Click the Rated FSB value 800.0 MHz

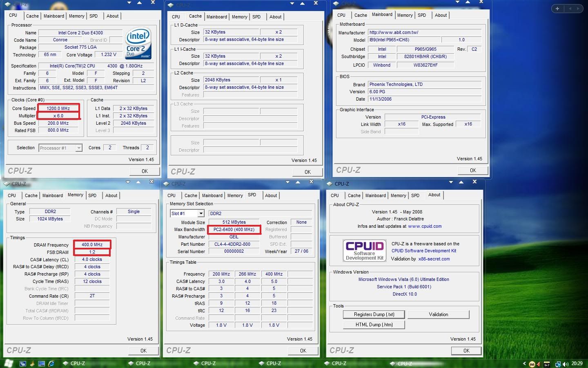click(58, 130)
